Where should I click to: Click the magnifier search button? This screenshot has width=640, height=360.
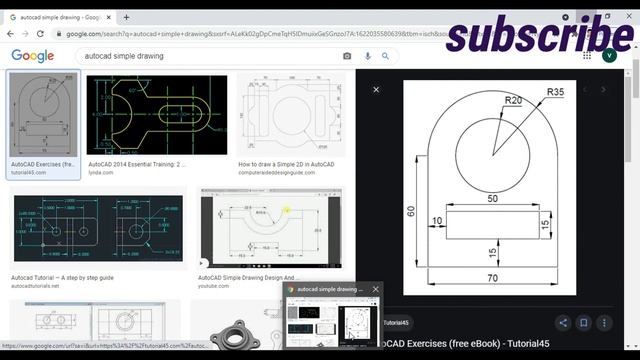[385, 56]
